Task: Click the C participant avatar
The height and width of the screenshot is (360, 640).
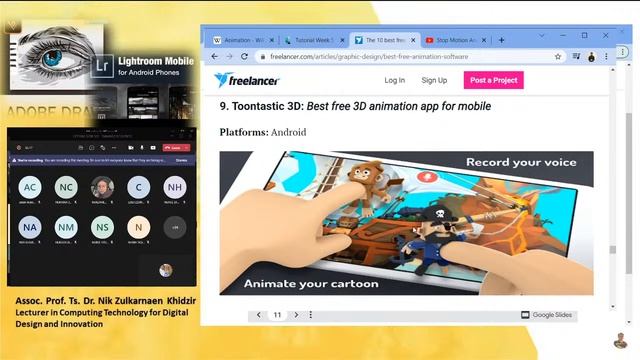Action: pos(138,187)
